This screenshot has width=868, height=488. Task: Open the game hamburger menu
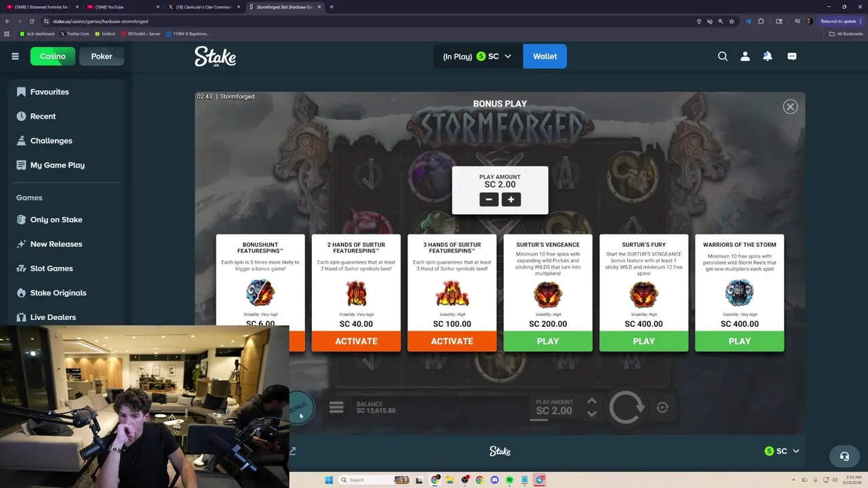(x=336, y=407)
